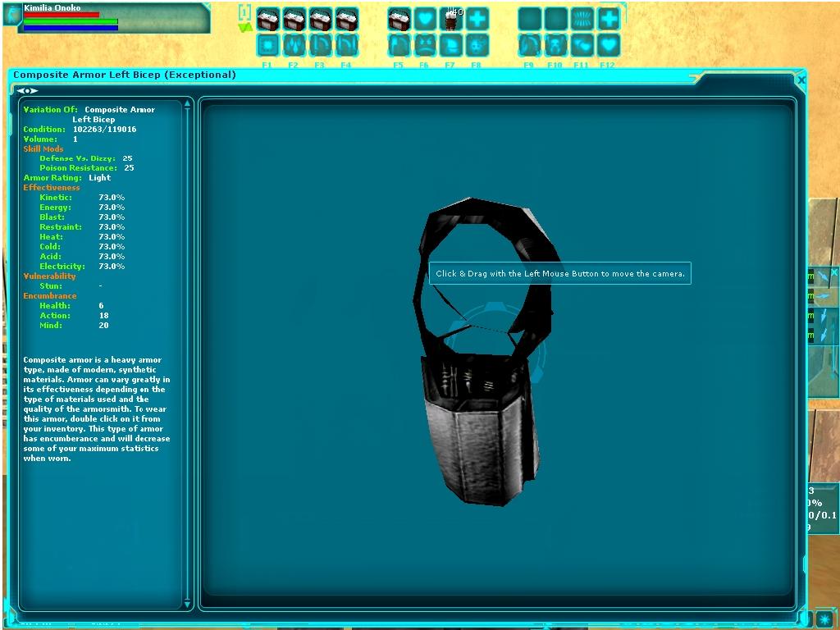
Task: Click the Effectiveness heading
Action: click(x=52, y=188)
